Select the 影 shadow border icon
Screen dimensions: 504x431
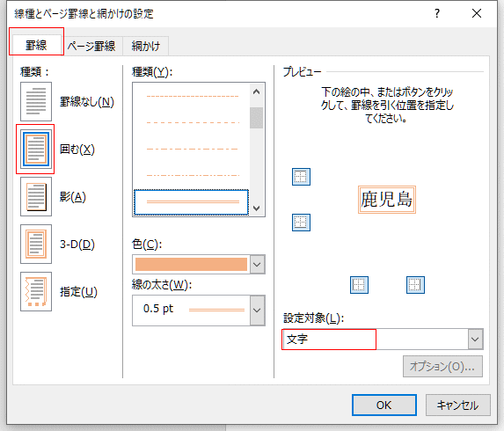pyautogui.click(x=36, y=197)
